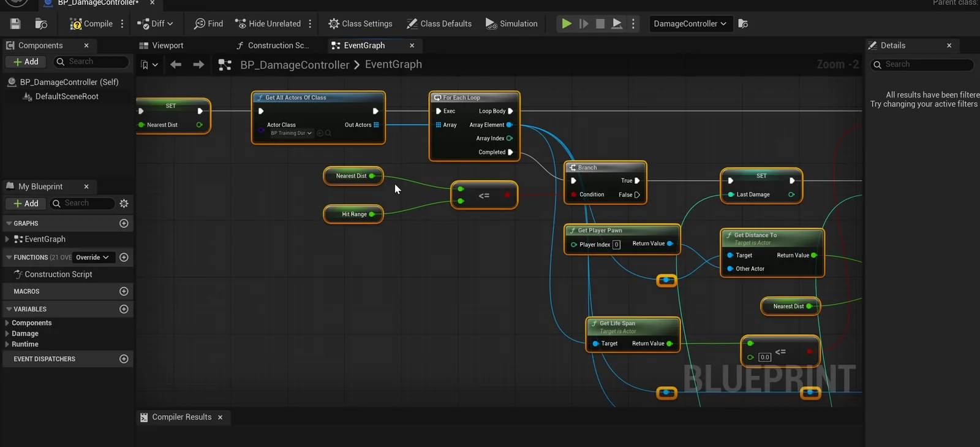Add a new component
This screenshot has width=980, height=447.
click(26, 62)
